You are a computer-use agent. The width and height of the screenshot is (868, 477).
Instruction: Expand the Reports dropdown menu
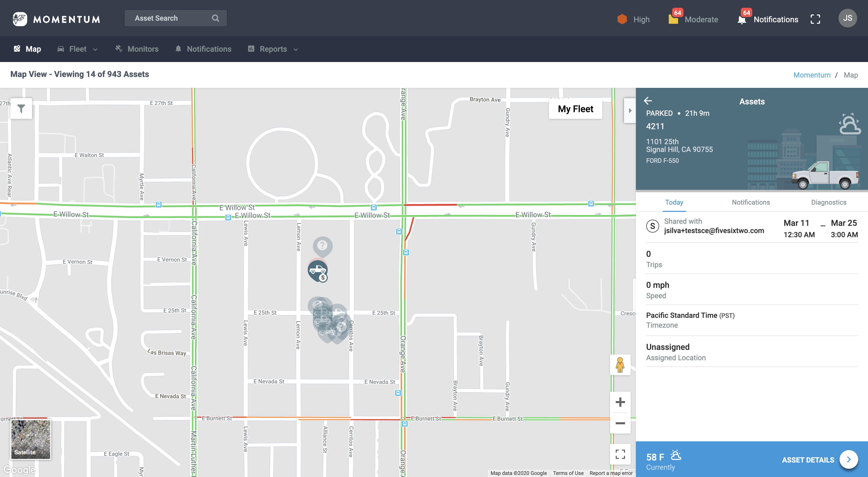pos(273,49)
